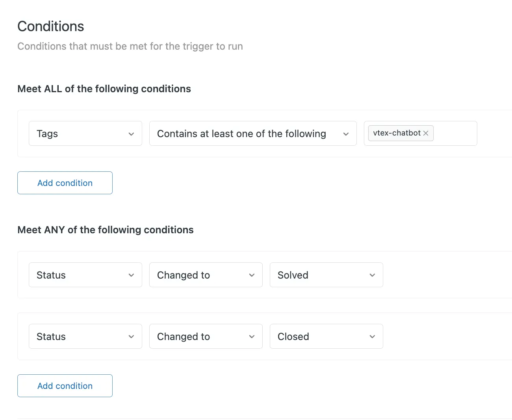The image size is (512, 420).
Task: Click the chevron of Status in the Solved row
Action: [x=132, y=275]
